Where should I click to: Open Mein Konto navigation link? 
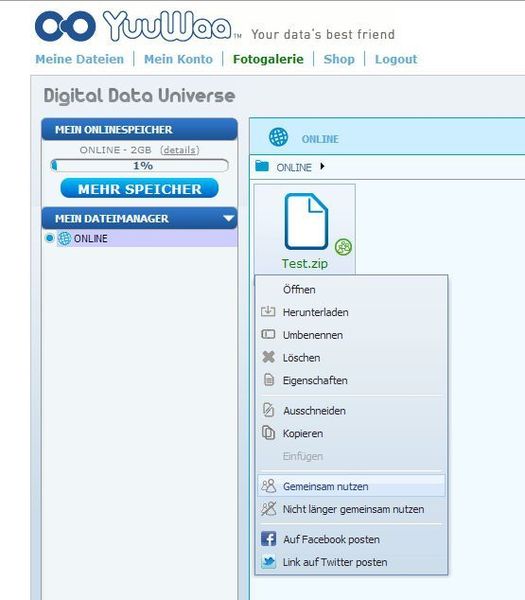(178, 59)
